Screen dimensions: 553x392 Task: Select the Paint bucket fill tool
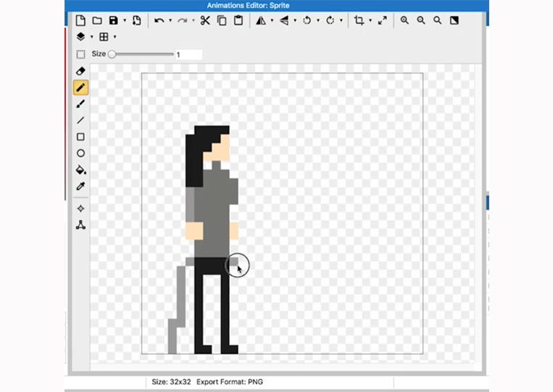(x=80, y=170)
